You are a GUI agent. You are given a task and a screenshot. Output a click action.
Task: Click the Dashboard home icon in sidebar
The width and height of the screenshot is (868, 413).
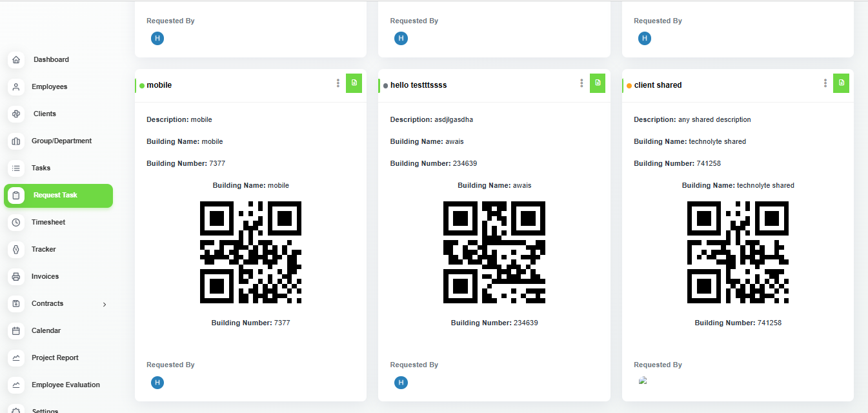pos(16,59)
